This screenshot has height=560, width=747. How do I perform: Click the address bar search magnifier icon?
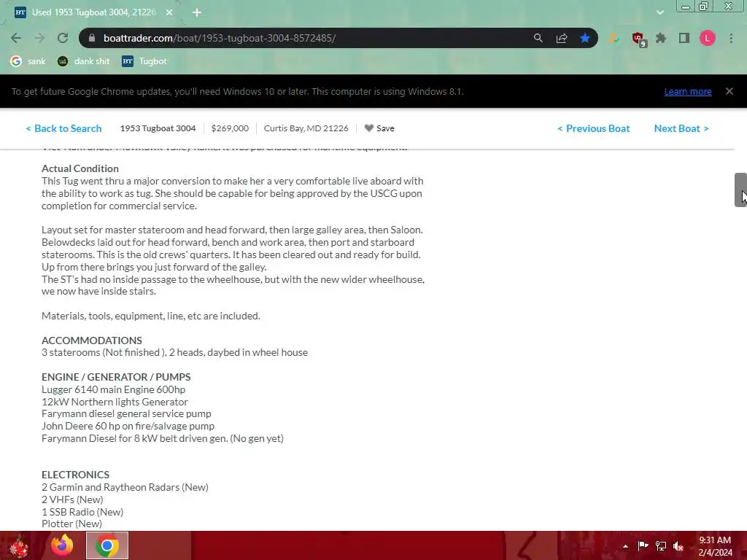pos(538,38)
